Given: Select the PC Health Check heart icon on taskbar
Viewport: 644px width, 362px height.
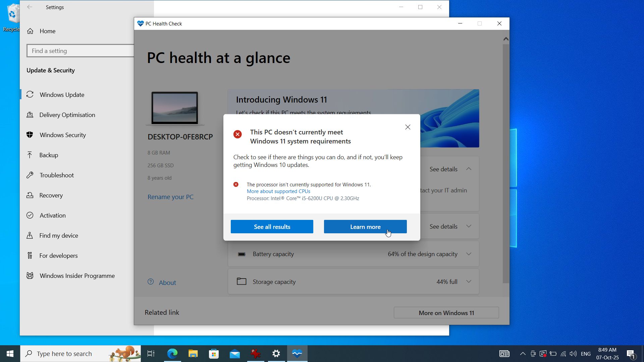Looking at the screenshot, I should pos(297,353).
